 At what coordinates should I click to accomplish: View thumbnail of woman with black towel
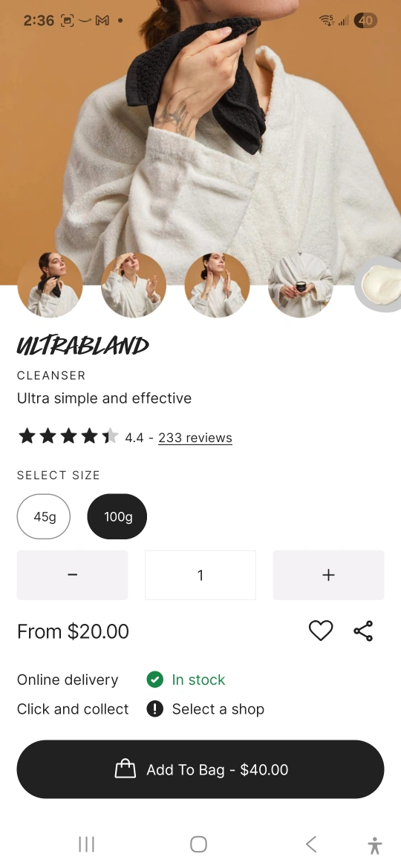[50, 285]
